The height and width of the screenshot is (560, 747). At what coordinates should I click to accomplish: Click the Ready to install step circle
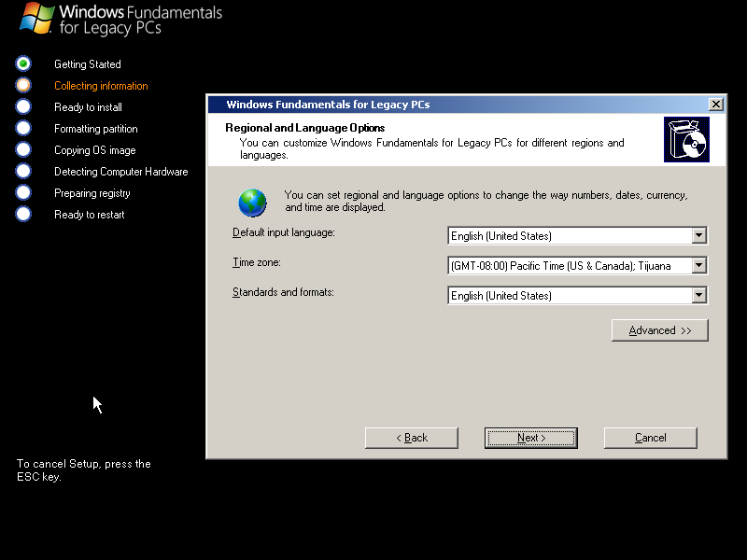click(x=22, y=106)
